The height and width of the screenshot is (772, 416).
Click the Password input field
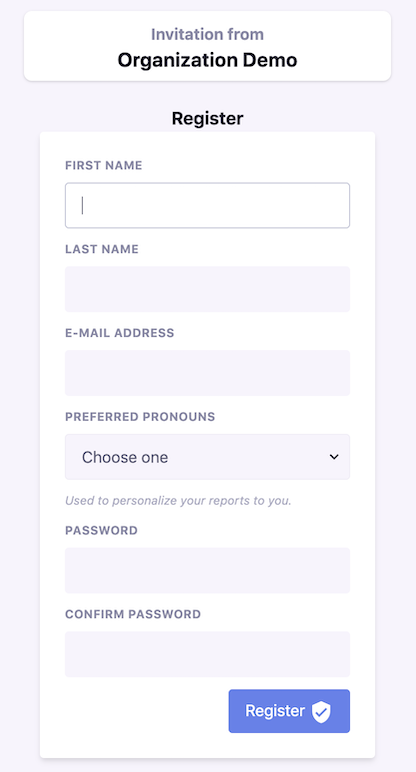(x=207, y=570)
